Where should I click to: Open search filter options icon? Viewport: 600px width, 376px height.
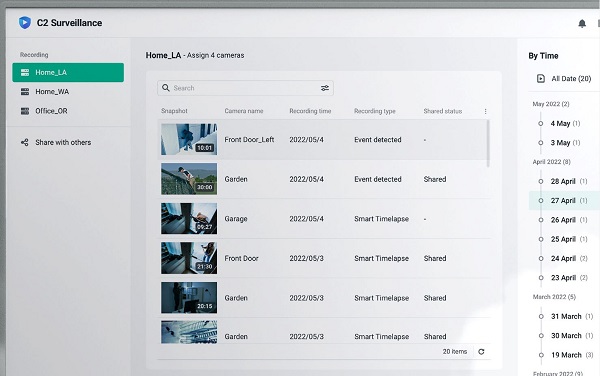tap(325, 88)
